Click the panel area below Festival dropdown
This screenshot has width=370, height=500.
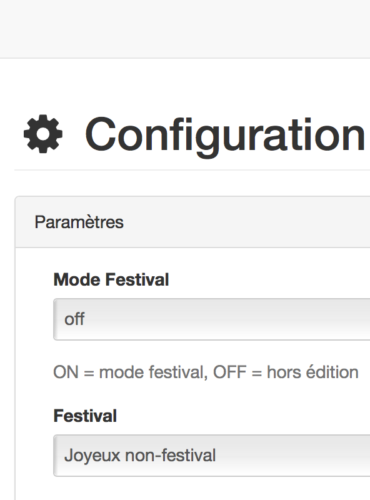point(193,489)
